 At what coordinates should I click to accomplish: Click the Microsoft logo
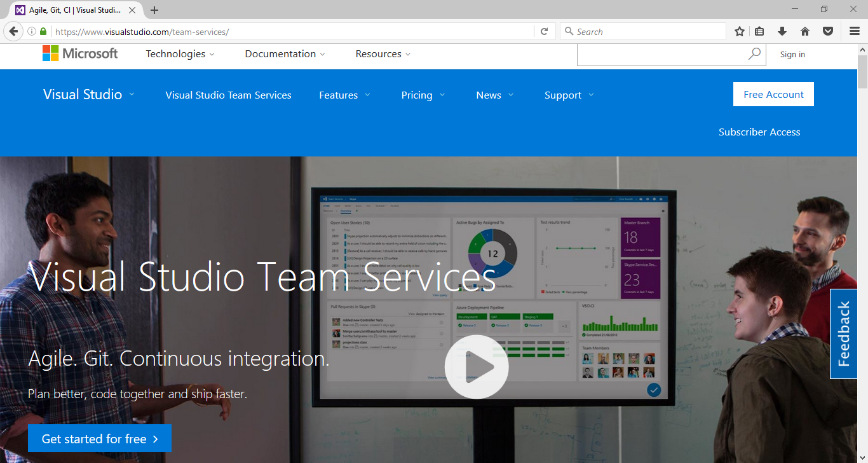click(80, 53)
